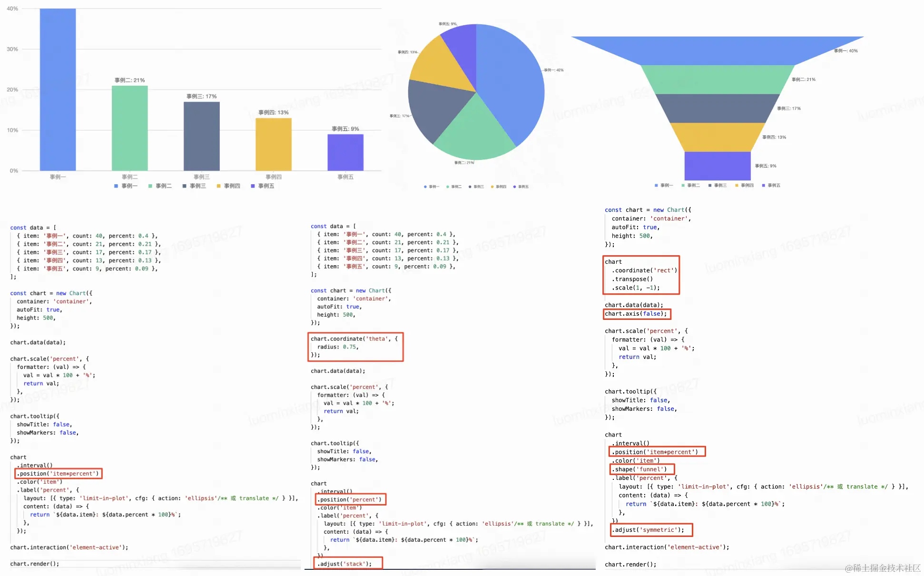924x576 pixels.
Task: Click the green 事例二 legend marker under pie chart
Action: point(448,187)
